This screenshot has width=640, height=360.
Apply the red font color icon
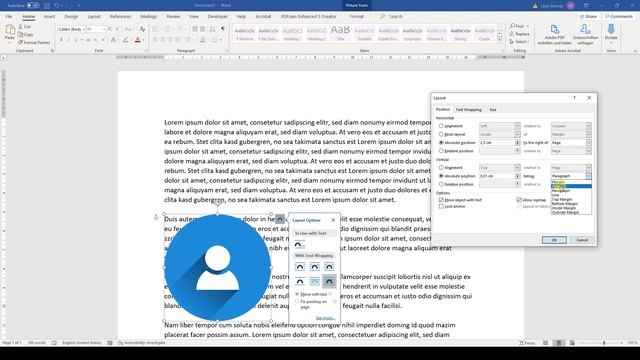pyautogui.click(x=138, y=40)
